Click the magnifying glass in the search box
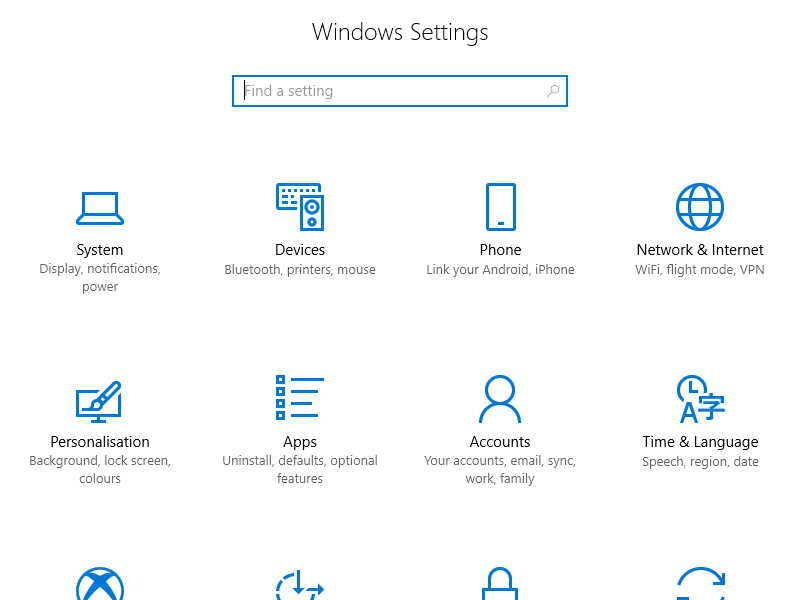The width and height of the screenshot is (800, 600). [553, 91]
